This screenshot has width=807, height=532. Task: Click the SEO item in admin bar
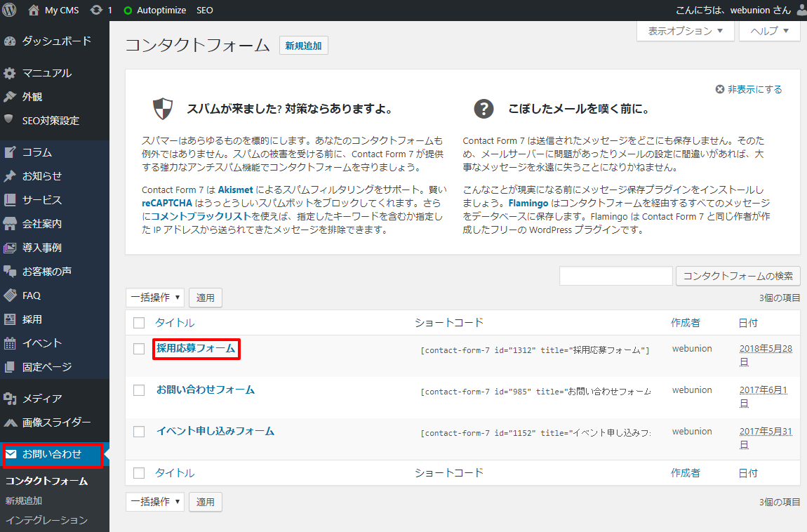coord(205,11)
